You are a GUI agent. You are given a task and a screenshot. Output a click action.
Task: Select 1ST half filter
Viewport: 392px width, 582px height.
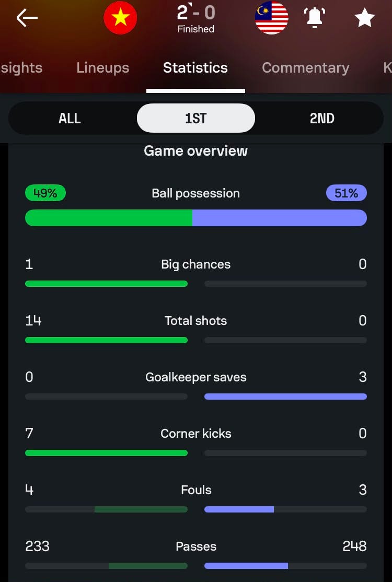[x=196, y=119]
